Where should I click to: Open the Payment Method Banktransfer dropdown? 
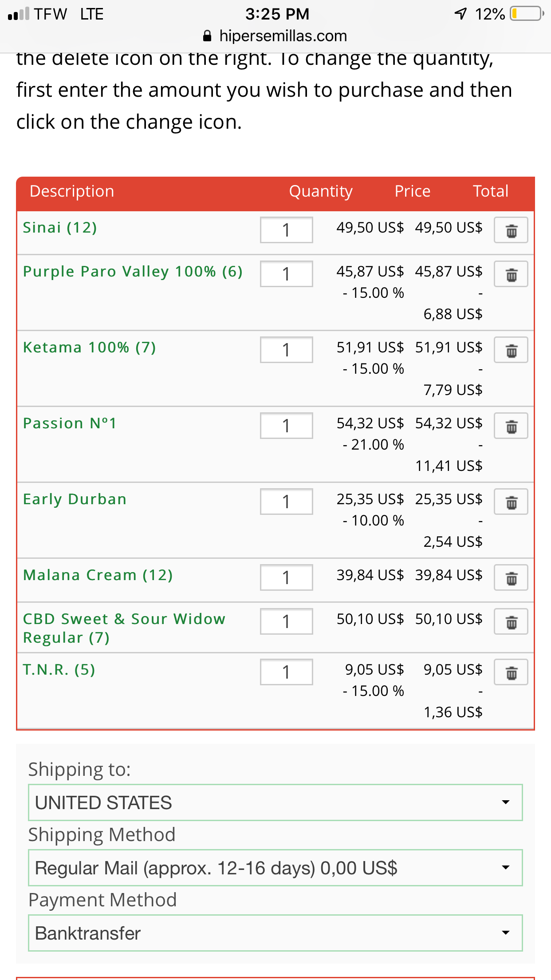click(275, 933)
